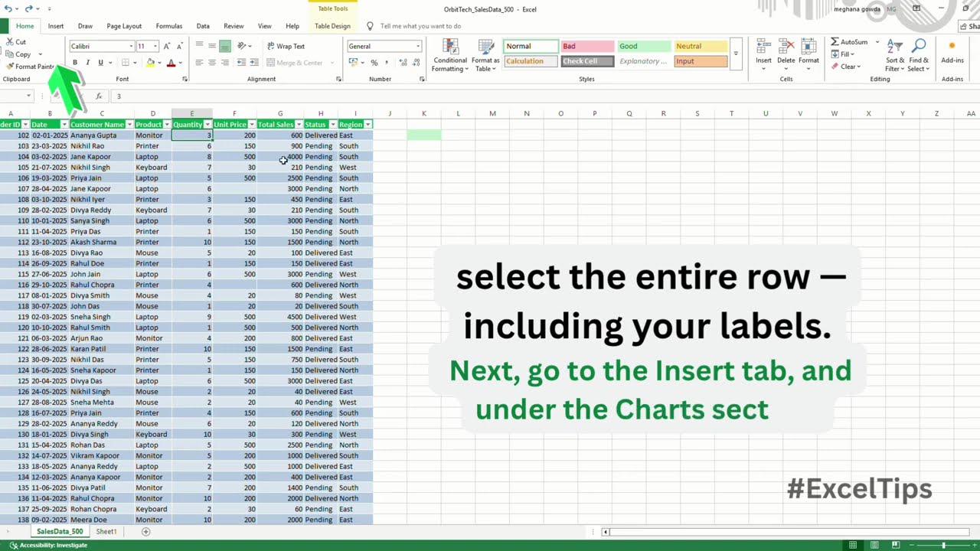Click Accessibility: Investigate in status bar
980x551 pixels.
click(48, 545)
